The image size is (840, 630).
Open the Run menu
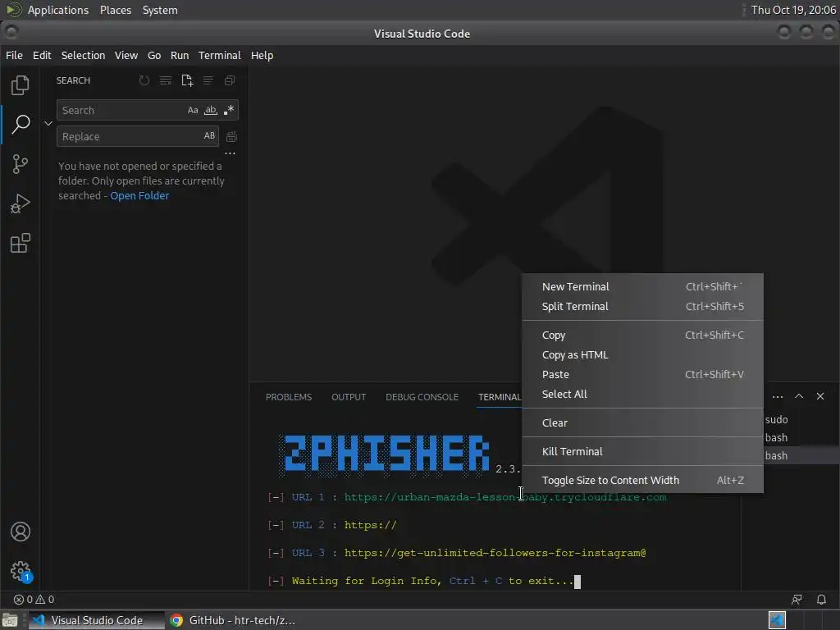coord(180,55)
